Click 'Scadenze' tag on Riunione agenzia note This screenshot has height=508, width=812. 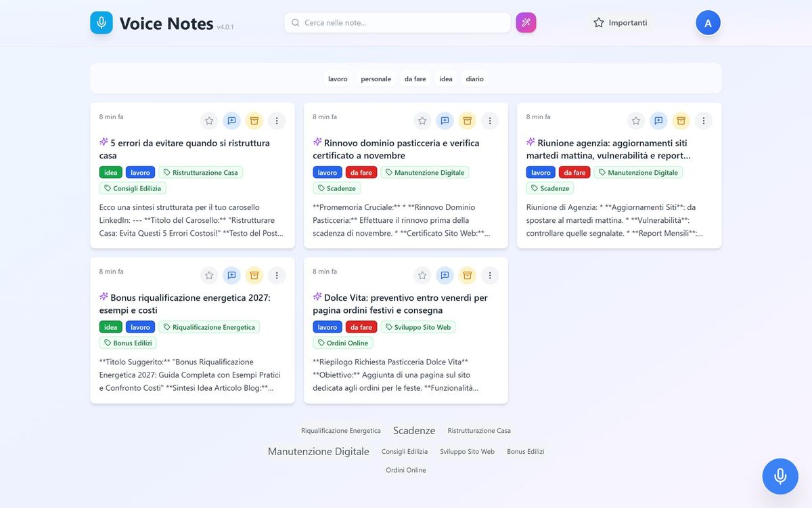549,188
